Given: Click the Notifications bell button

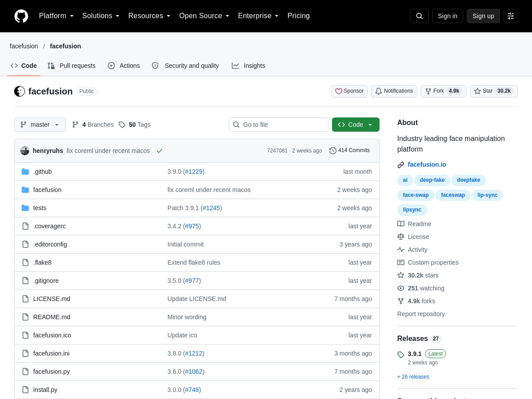Looking at the screenshot, I should pos(394,91).
